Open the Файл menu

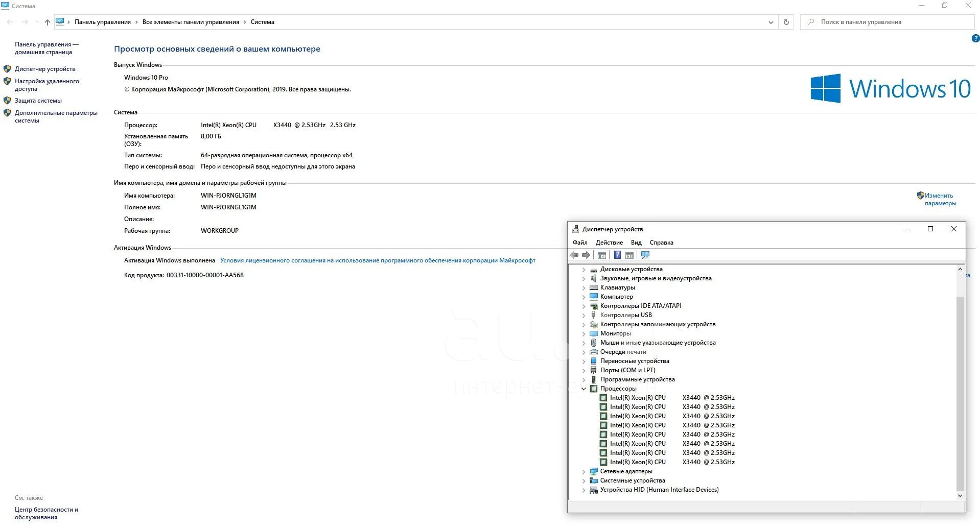pos(580,243)
